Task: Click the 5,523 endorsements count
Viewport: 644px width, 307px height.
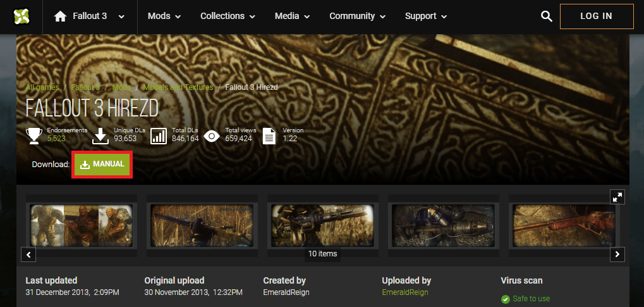Action: click(x=56, y=139)
